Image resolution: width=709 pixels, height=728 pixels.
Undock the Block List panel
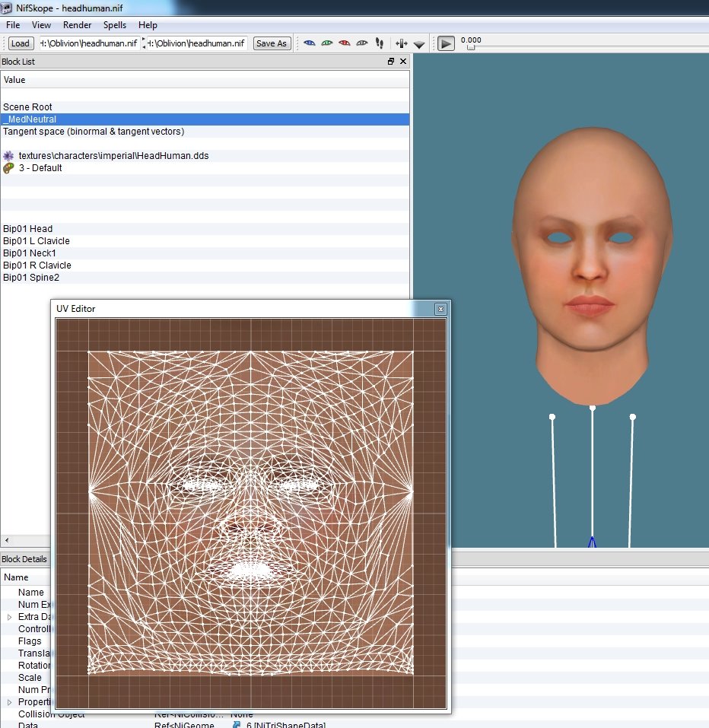pos(391,62)
